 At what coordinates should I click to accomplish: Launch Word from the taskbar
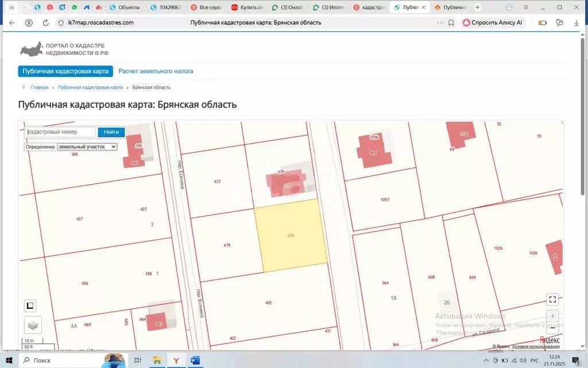pos(194,361)
